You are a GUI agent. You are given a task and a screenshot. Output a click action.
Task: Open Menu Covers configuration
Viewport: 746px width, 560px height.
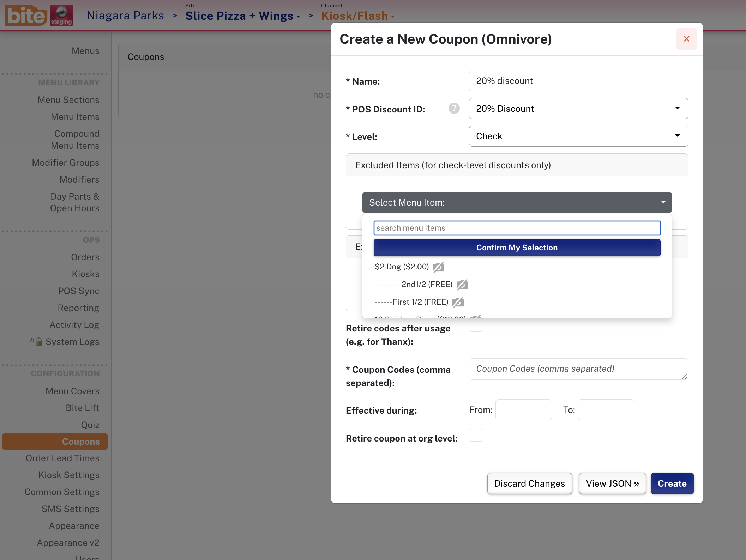pos(72,391)
